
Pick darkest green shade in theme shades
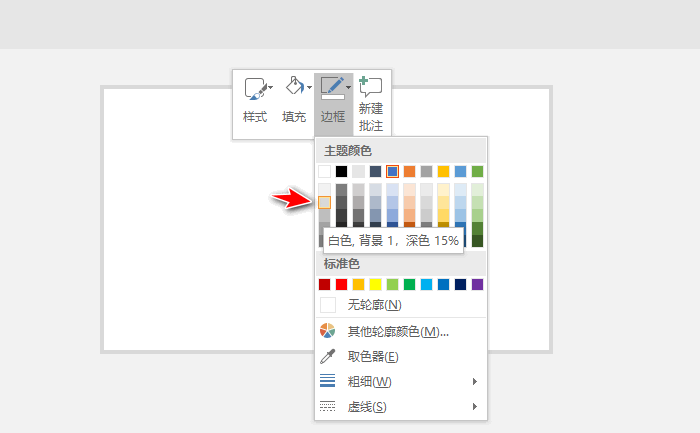pyautogui.click(x=477, y=241)
